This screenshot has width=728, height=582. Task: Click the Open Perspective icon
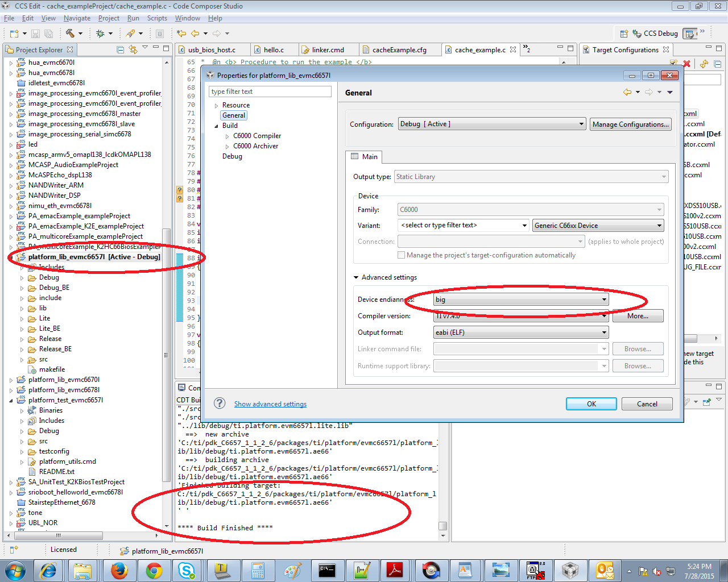[x=624, y=34]
